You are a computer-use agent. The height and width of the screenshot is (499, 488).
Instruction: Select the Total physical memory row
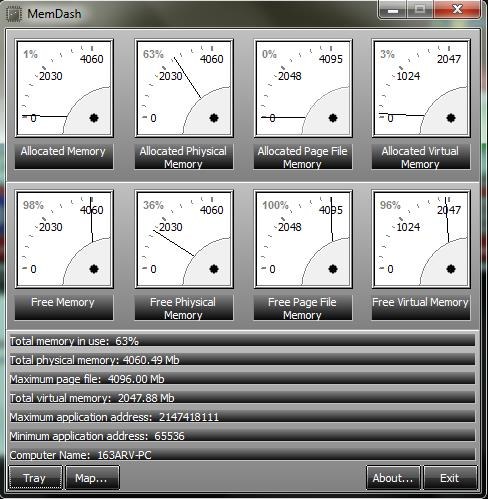click(242, 360)
